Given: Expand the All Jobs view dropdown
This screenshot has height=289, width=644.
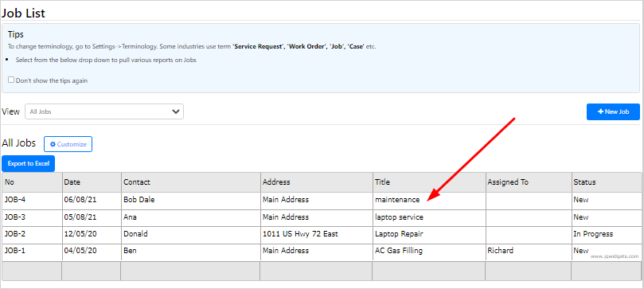Looking at the screenshot, I should pyautogui.click(x=104, y=111).
